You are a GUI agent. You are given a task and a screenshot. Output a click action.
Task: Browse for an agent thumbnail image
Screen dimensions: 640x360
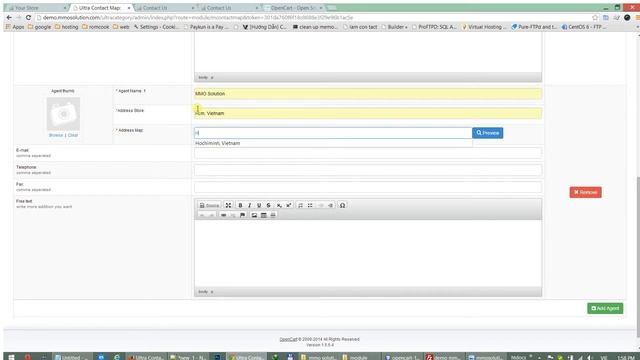click(56, 135)
